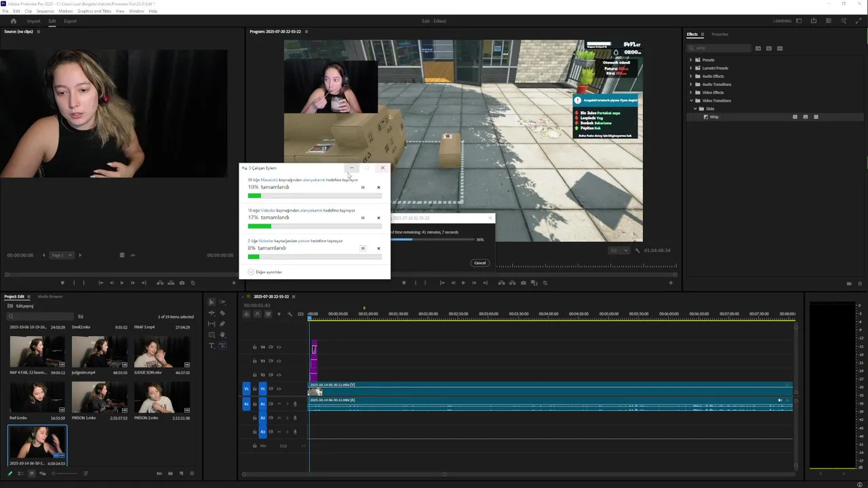Viewport: 868px width, 488px height.
Task: Open Quick Export share icon
Action: (x=814, y=21)
